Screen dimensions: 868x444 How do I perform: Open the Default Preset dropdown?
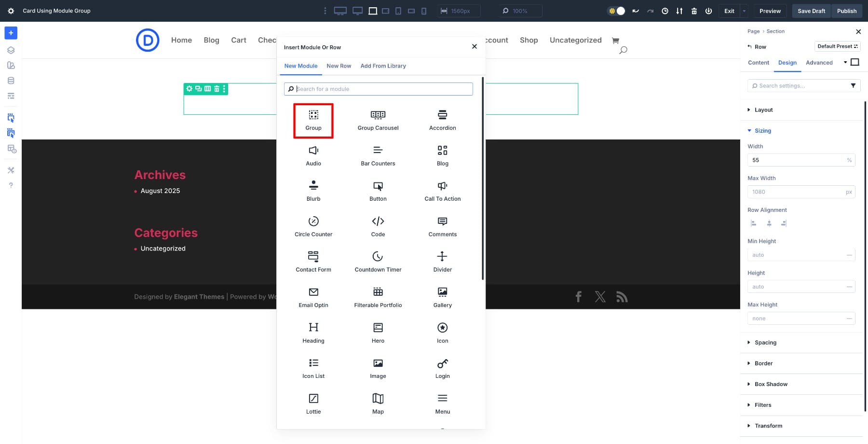coord(837,46)
